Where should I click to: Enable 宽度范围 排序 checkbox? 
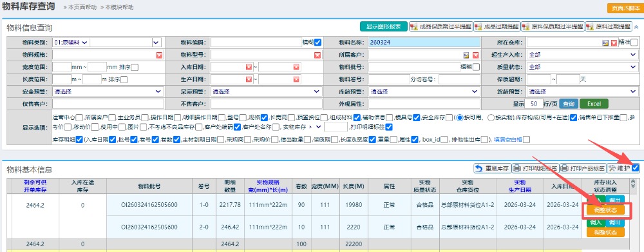click(135, 67)
